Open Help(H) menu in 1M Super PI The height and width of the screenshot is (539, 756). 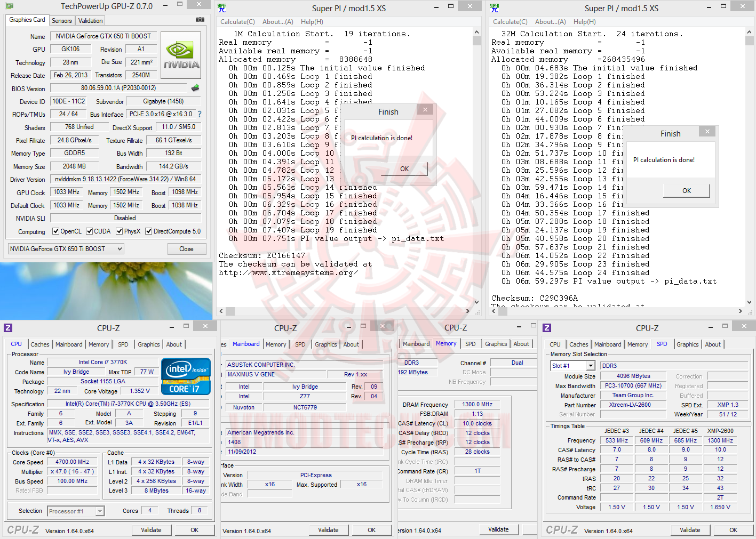coord(312,22)
